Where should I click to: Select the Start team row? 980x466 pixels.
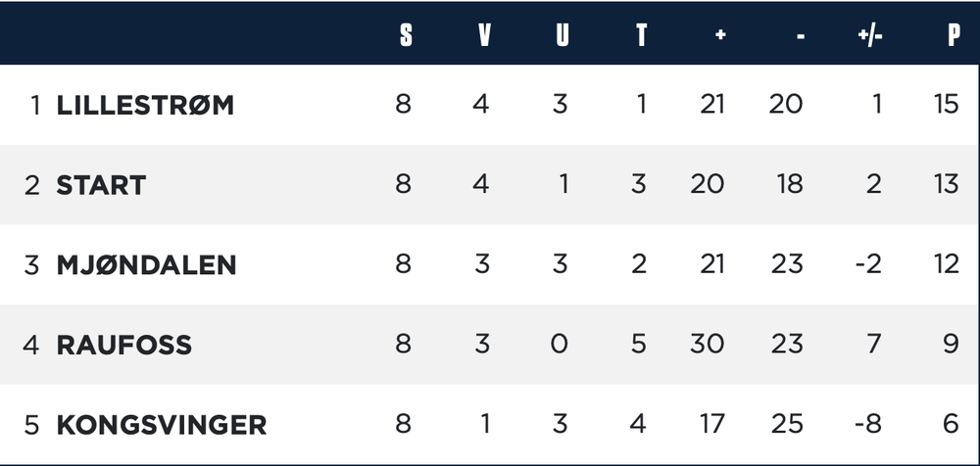[101, 185]
